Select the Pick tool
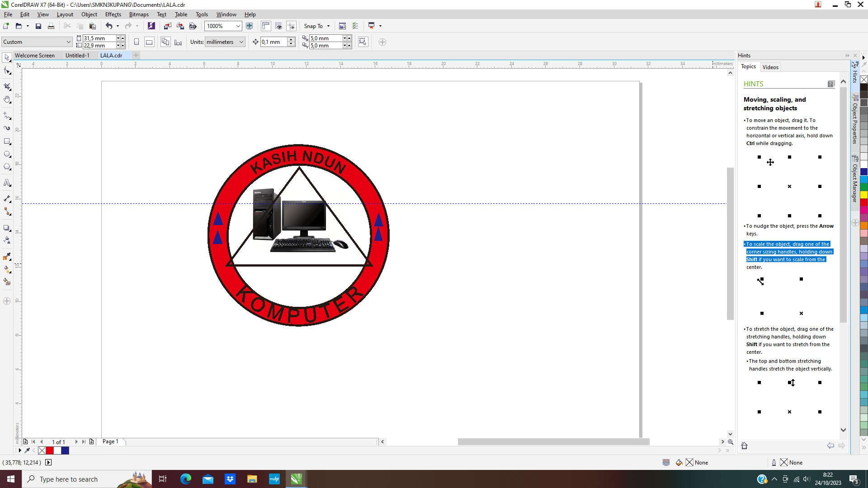Viewport: 868px width, 488px height. (7, 58)
